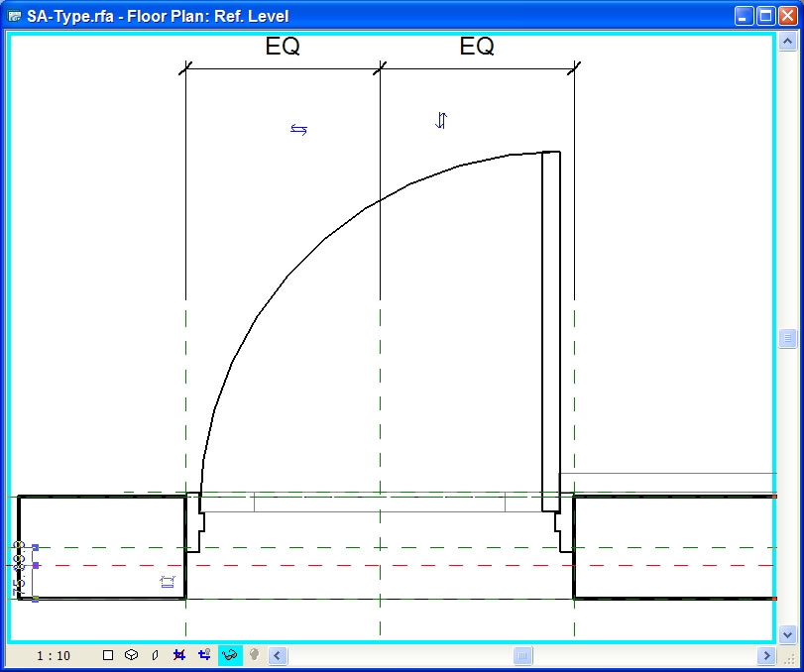The image size is (804, 672).
Task: Click the vertical scrollbar up arrow
Action: [x=788, y=41]
